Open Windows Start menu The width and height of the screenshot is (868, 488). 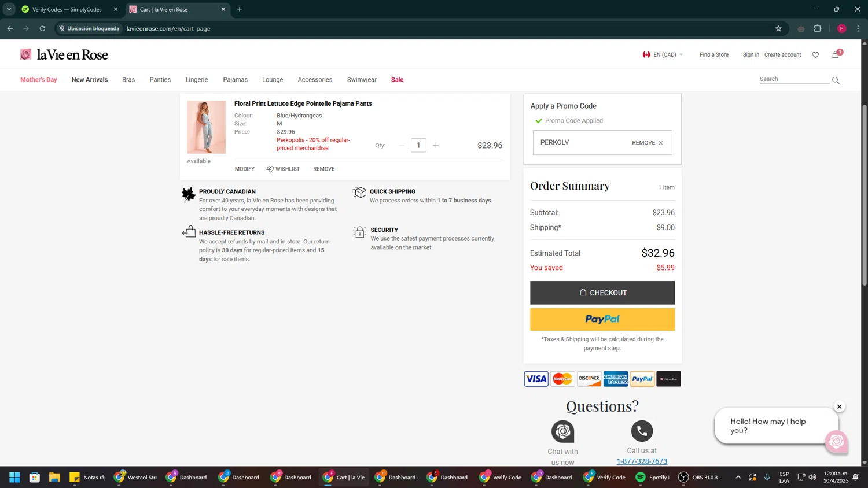pyautogui.click(x=14, y=478)
